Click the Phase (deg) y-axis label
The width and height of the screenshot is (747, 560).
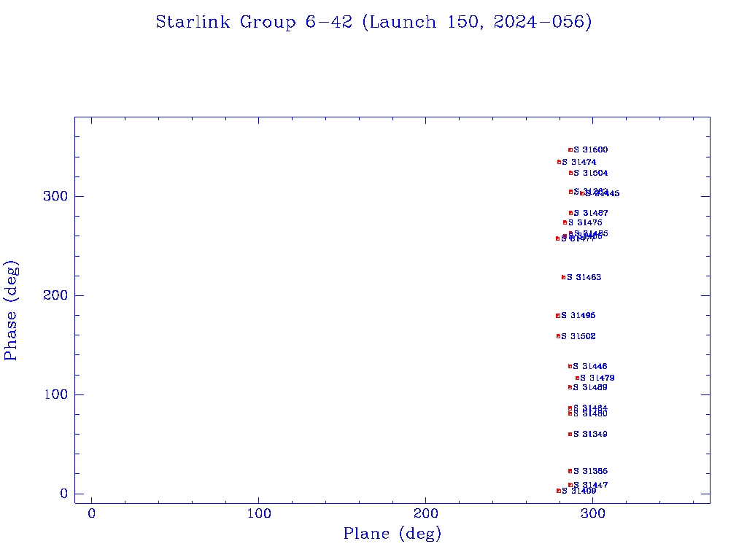click(x=11, y=311)
